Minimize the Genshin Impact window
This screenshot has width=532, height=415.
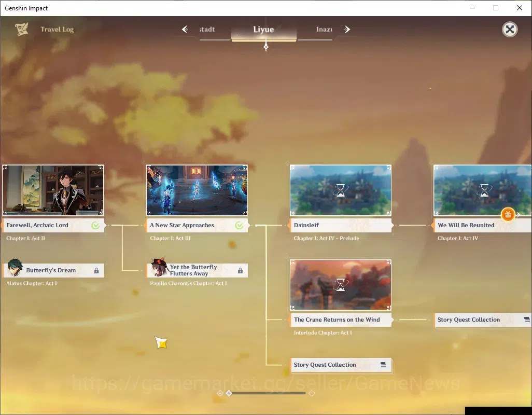pos(472,8)
